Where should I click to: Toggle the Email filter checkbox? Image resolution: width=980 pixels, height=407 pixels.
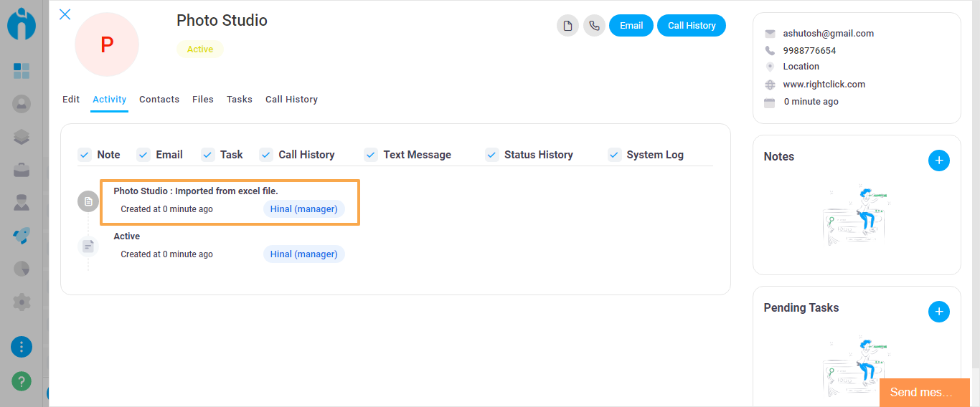pos(143,155)
